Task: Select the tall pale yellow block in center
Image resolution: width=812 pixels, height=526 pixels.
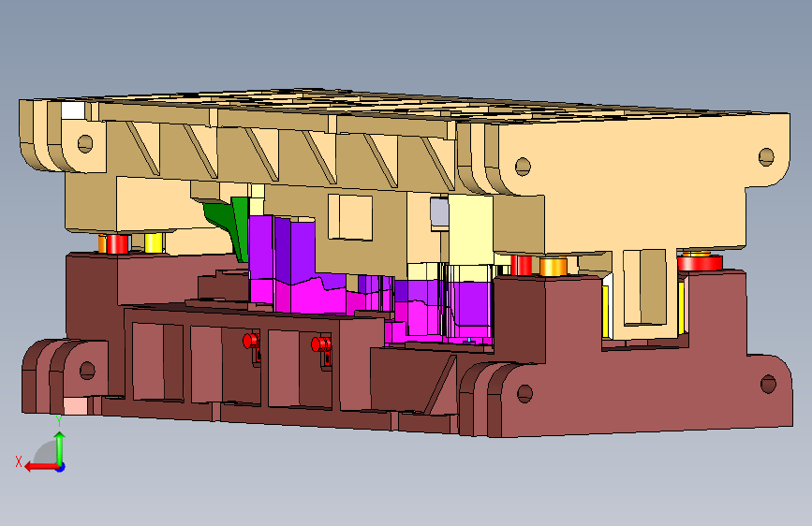Action: (x=470, y=230)
